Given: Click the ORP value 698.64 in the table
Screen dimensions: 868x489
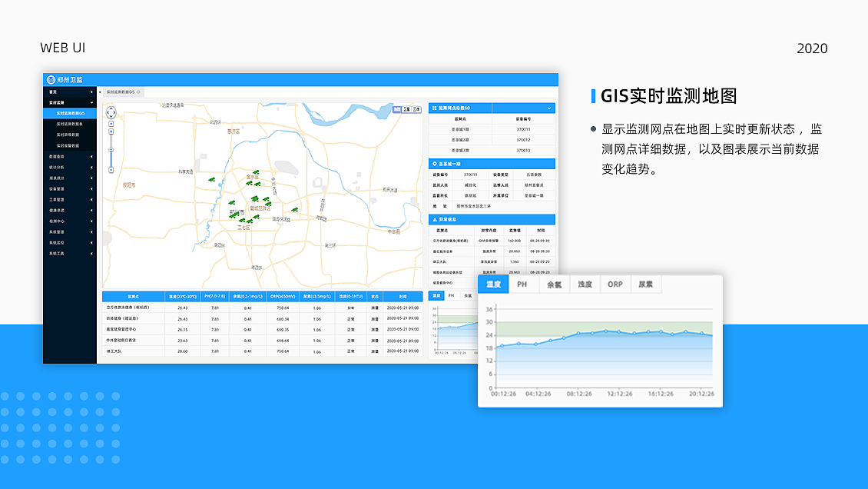Looking at the screenshot, I should coord(283,341).
